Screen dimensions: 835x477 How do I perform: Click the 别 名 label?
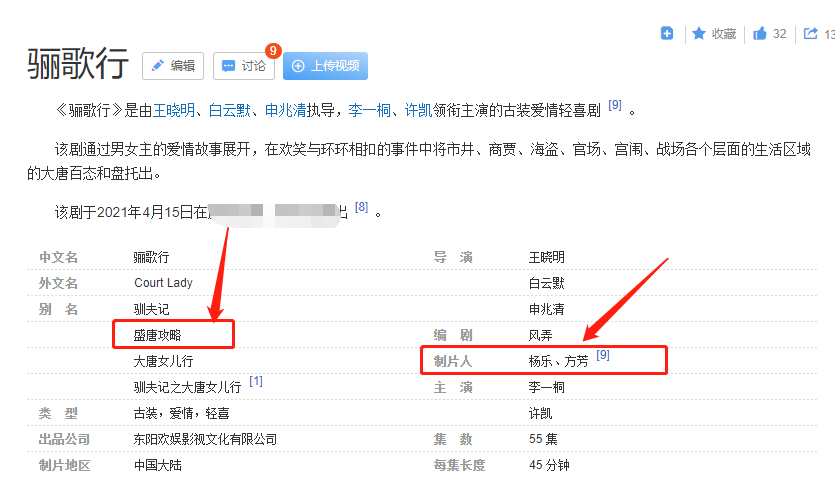(59, 309)
